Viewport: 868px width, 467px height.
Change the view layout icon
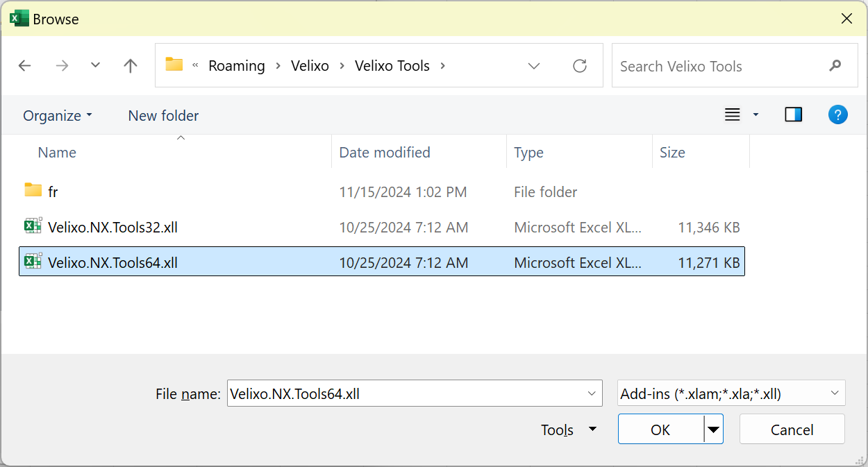733,115
